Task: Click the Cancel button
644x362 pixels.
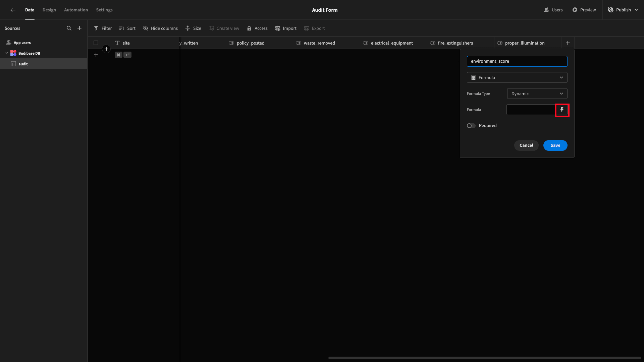Action: coord(526,145)
